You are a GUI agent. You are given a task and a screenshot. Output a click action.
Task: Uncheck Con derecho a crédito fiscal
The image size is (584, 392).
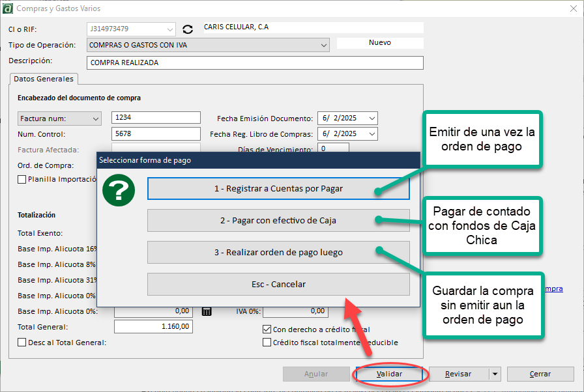coord(267,329)
